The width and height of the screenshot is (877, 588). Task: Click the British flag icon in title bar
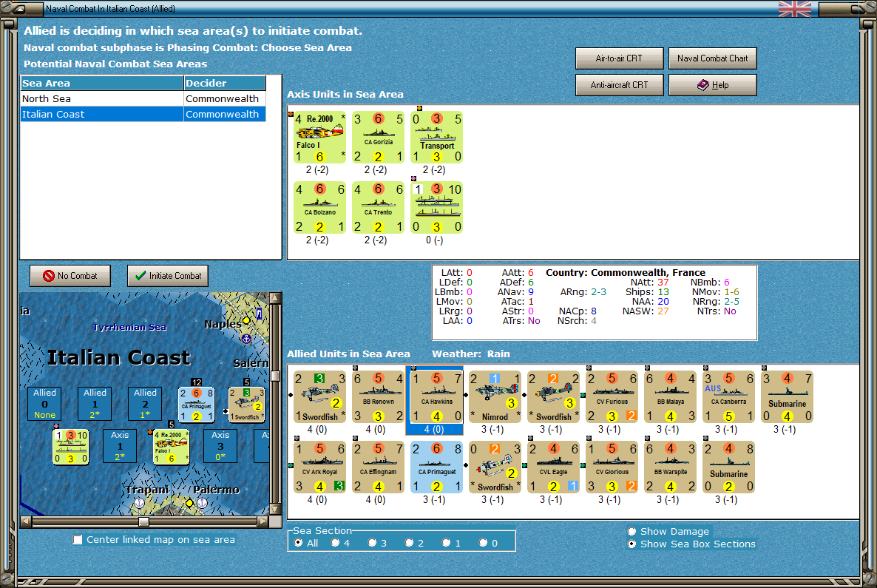tap(794, 9)
